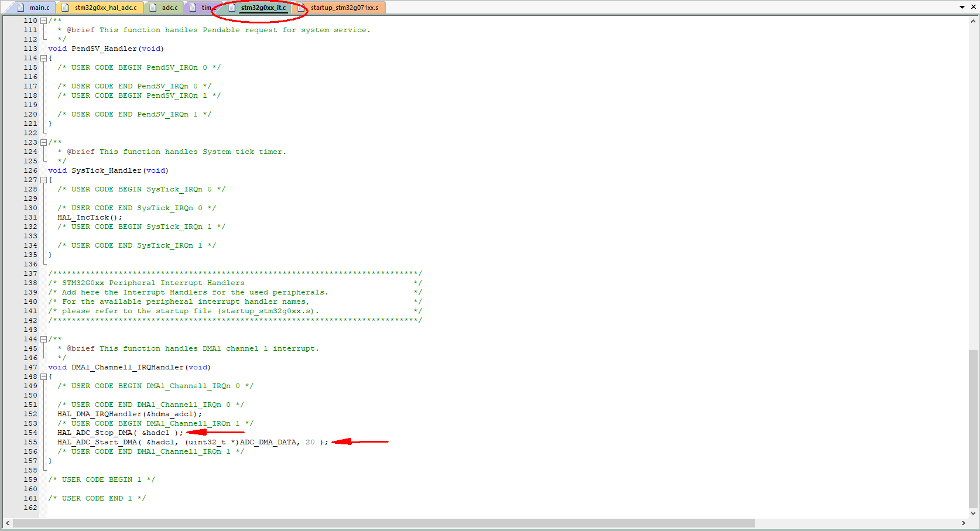
Task: Click the 'HAL_IncTick();' statement
Action: [90, 217]
